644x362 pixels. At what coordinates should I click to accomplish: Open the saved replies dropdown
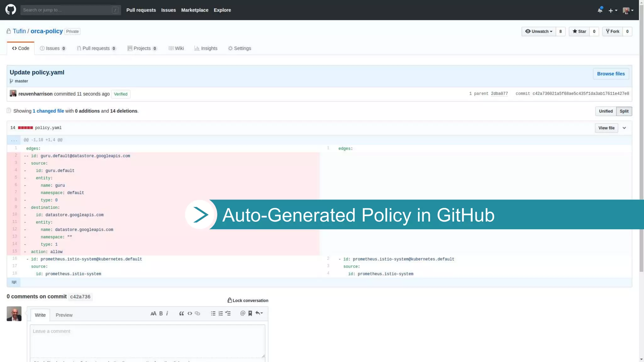259,313
